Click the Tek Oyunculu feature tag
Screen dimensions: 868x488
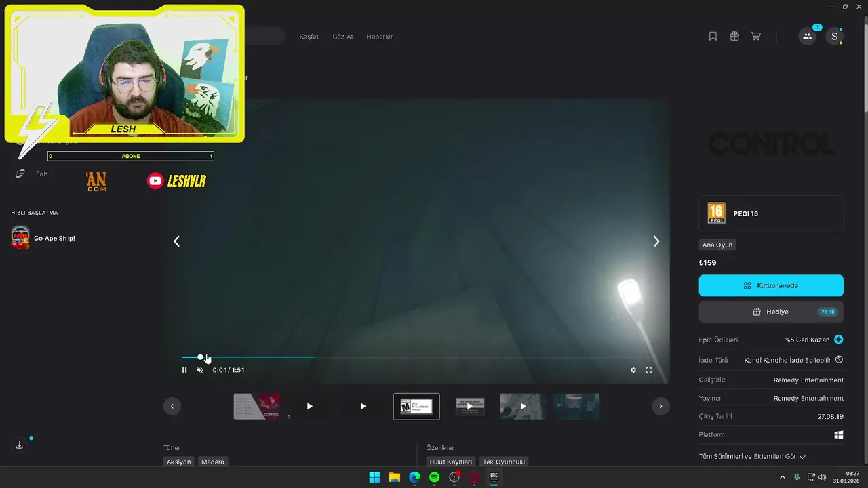(x=504, y=462)
